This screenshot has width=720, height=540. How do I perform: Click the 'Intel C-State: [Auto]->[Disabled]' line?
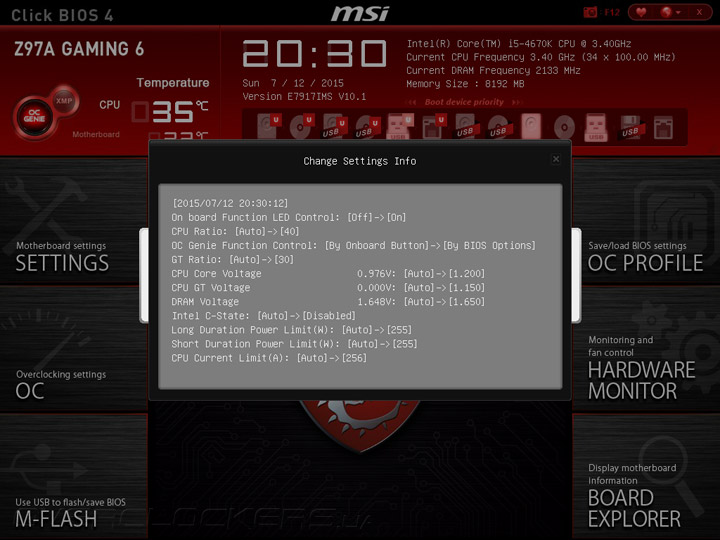point(263,316)
